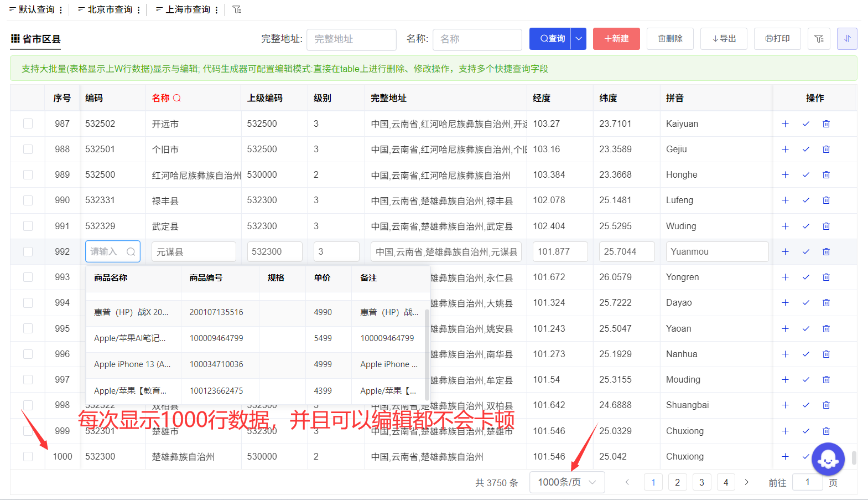Check the checkbox for row 988

coord(28,150)
